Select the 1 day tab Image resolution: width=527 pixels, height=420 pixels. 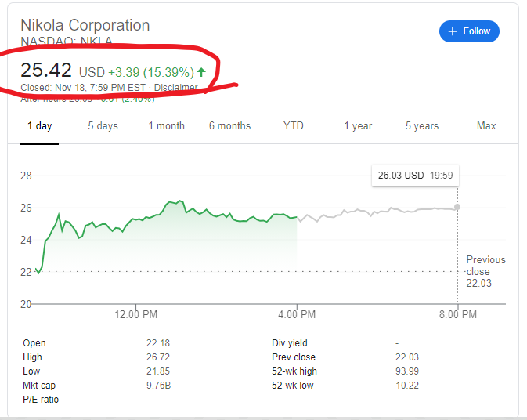click(40, 125)
